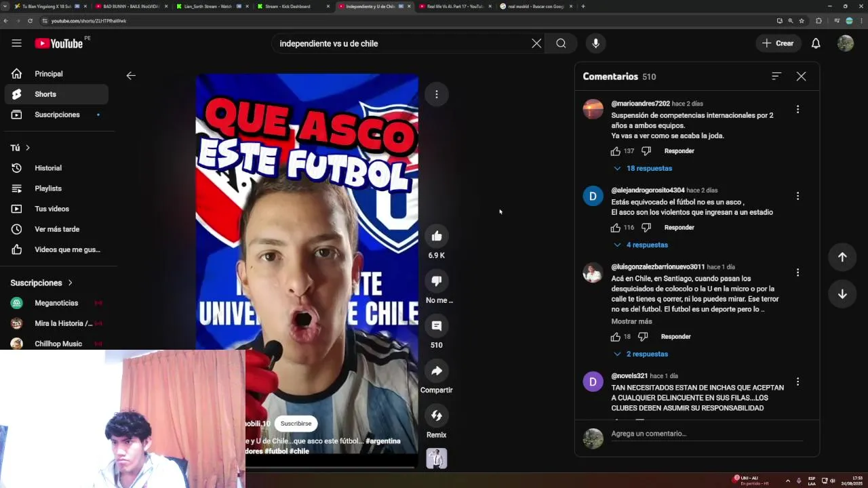Open comment sort options icon

776,77
